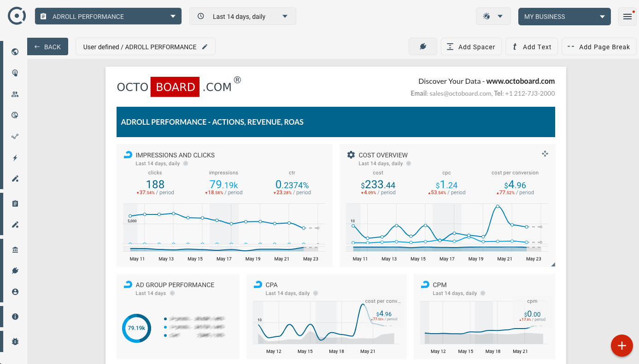Open the info icon in the sidebar
This screenshot has height=364, width=639.
pos(15,317)
